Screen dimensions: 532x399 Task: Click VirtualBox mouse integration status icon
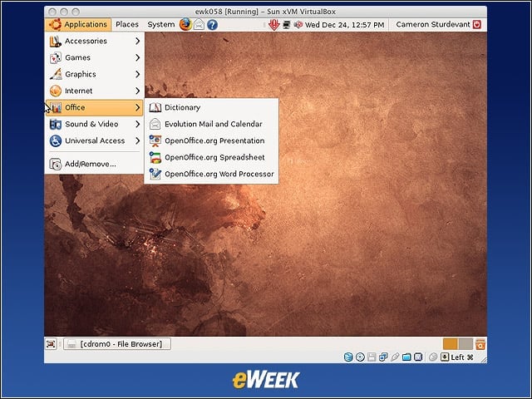click(x=433, y=357)
